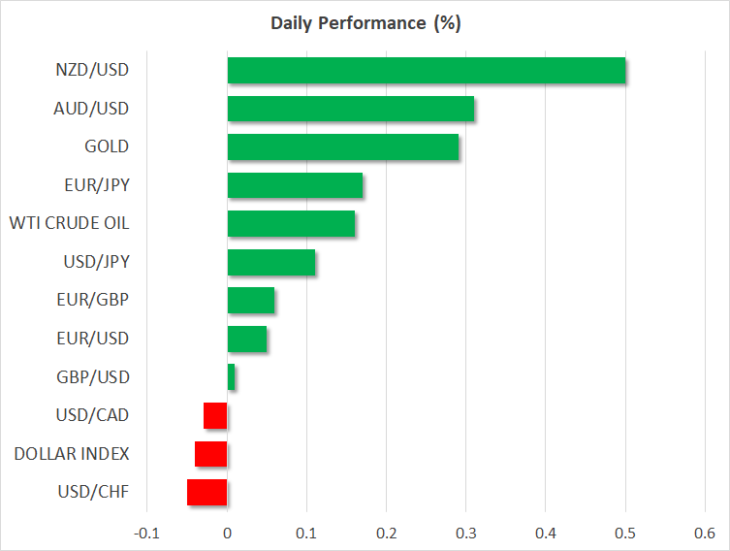730x551 pixels.
Task: Select the AUD/USD performance bar
Action: 351,109
